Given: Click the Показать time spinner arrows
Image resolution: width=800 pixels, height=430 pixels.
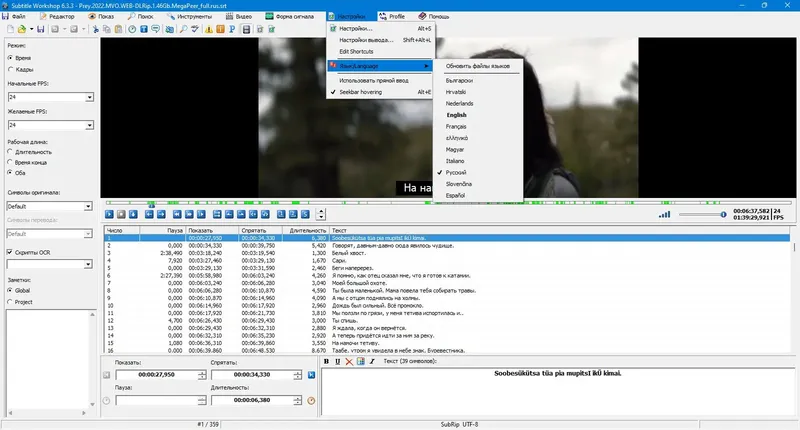Looking at the screenshot, I should 202,375.
